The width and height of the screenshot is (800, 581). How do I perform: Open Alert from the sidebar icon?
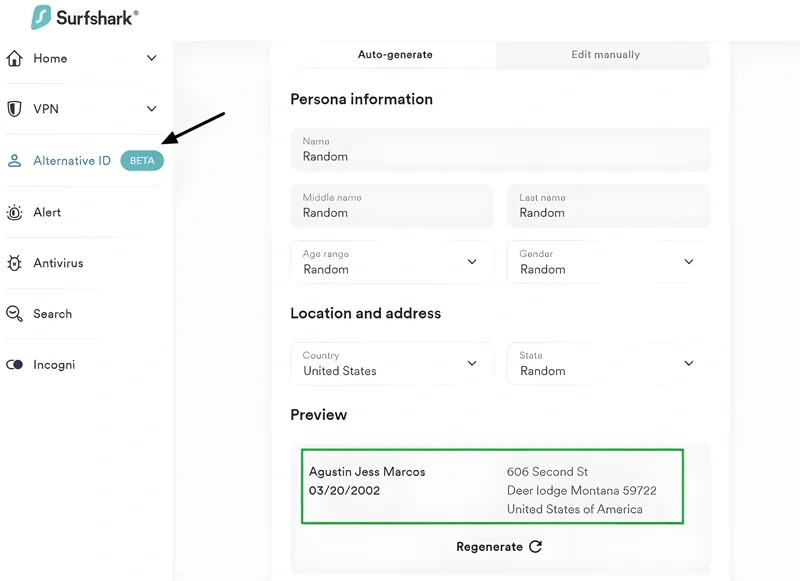point(15,212)
